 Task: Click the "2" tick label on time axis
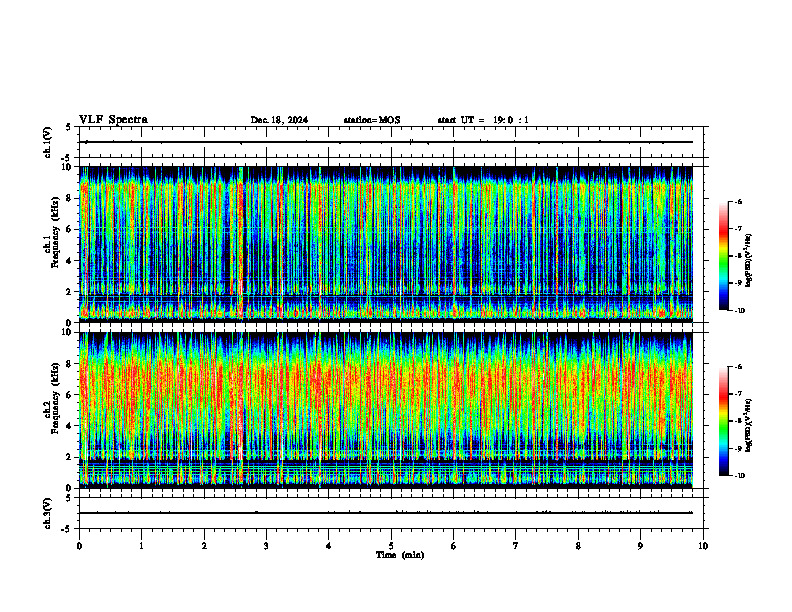click(204, 546)
